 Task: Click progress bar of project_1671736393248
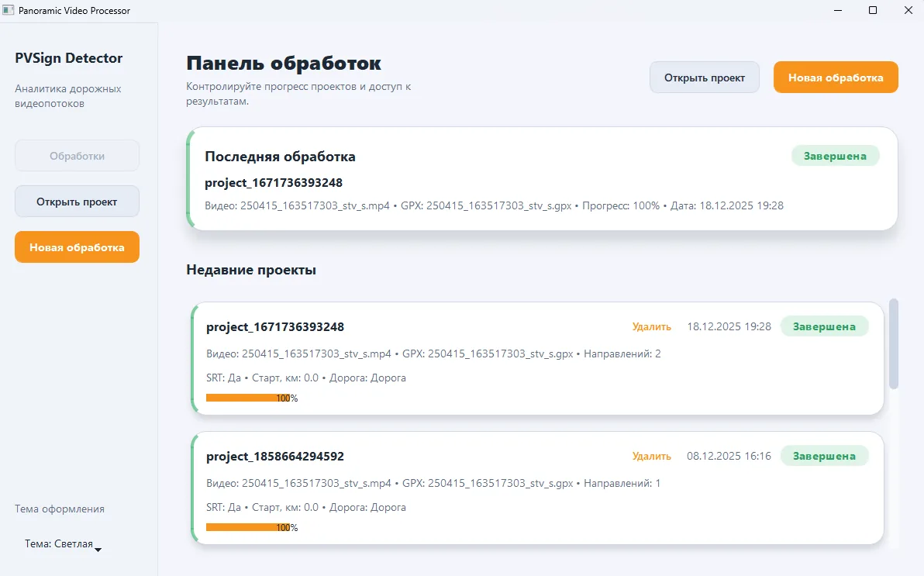[252, 398]
